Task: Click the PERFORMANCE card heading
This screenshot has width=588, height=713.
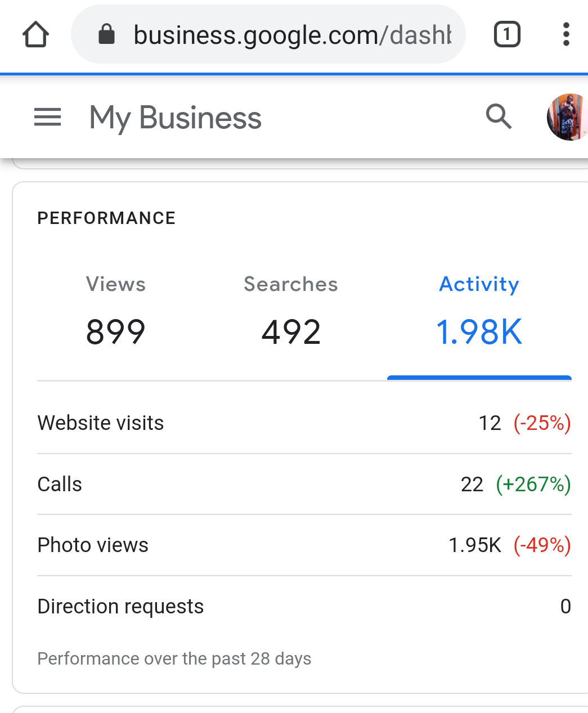Action: click(106, 218)
